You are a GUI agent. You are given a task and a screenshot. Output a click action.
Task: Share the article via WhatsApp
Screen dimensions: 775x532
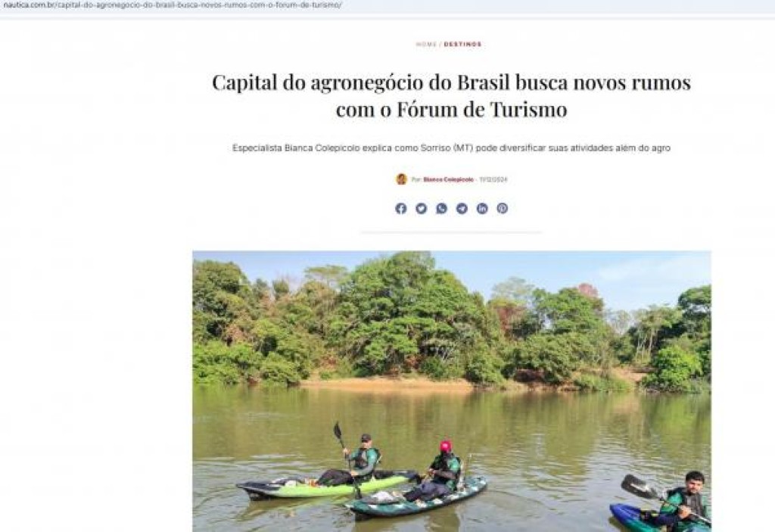(441, 209)
